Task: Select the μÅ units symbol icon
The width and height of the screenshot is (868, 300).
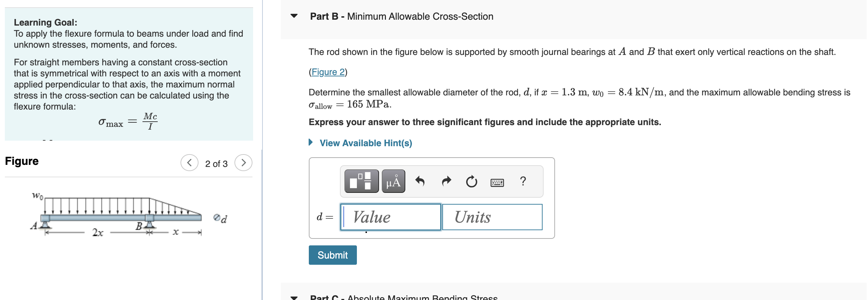Action: pyautogui.click(x=393, y=181)
